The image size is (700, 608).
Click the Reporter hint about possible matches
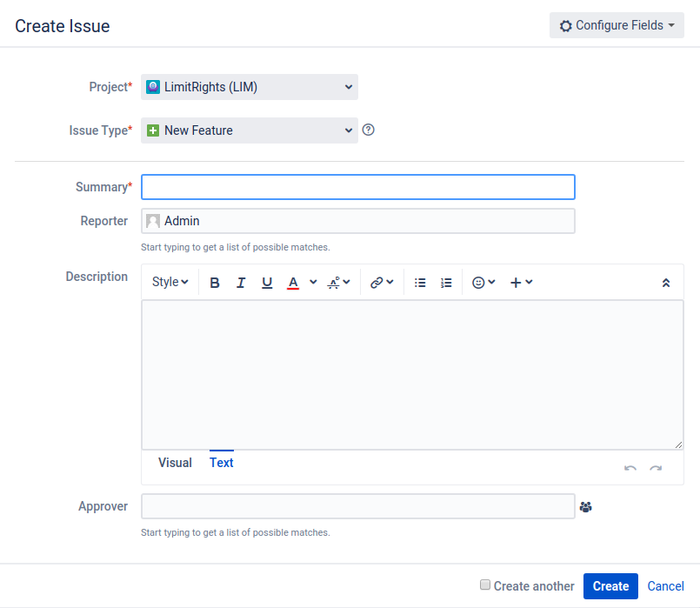236,247
